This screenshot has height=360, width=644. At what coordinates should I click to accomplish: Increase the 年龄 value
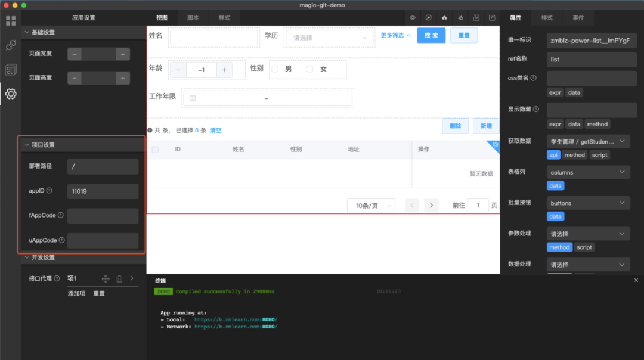[x=224, y=70]
